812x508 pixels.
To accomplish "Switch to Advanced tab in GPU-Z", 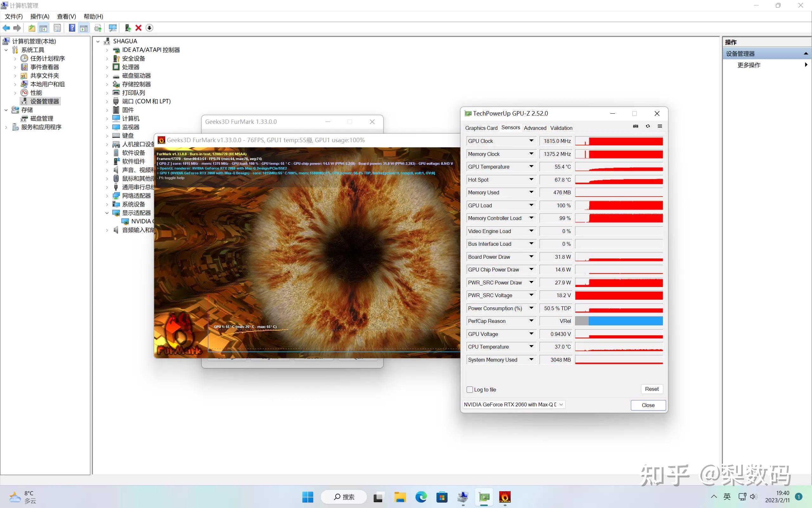I will coord(535,128).
